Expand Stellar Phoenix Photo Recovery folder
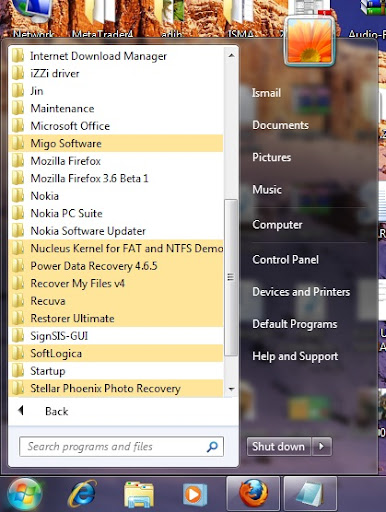 116,388
